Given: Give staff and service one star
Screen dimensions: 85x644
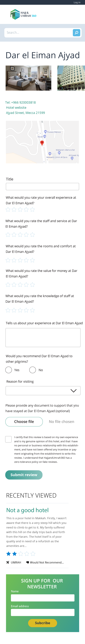Looking at the screenshot, I should tap(8, 235).
